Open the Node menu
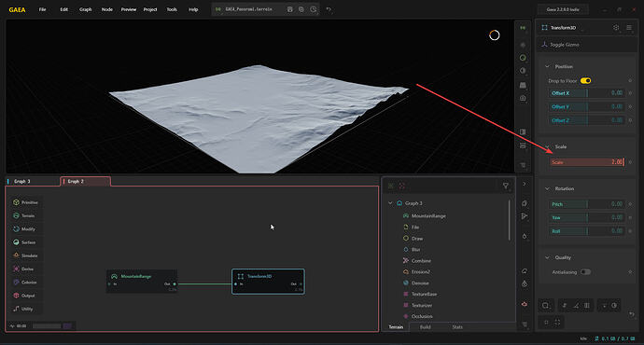Viewport: 644px width, 345px height. (106, 9)
